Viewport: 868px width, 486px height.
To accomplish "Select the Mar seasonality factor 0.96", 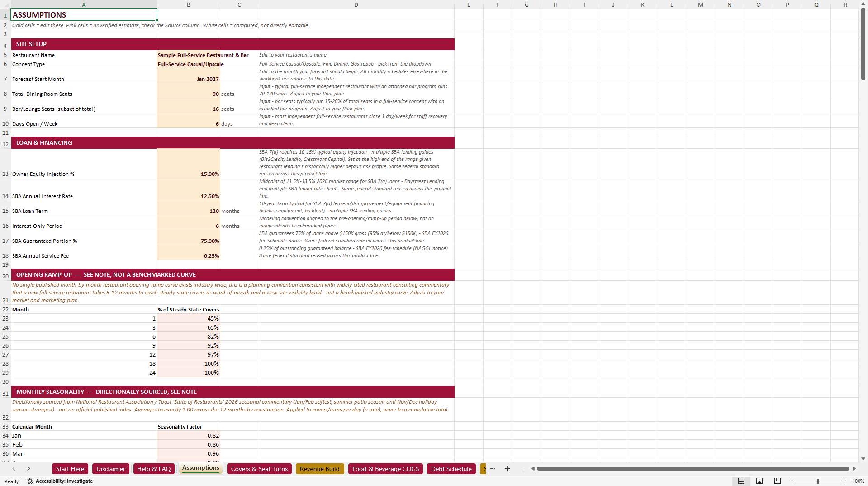I will pos(189,453).
